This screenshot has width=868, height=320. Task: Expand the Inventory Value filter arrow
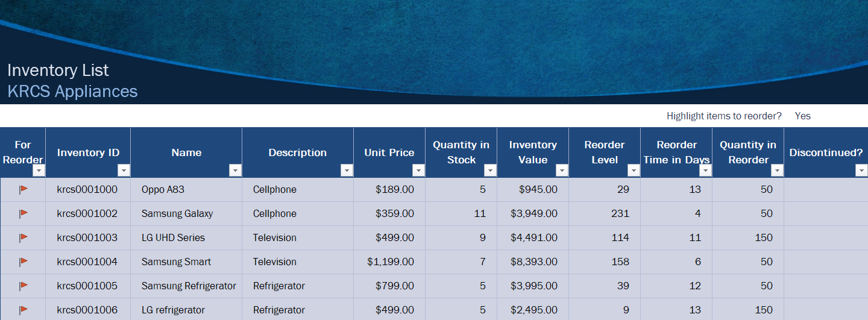[562, 171]
